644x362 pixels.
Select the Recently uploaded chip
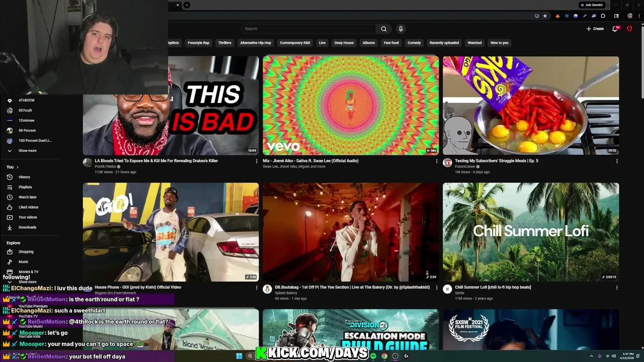[444, 43]
